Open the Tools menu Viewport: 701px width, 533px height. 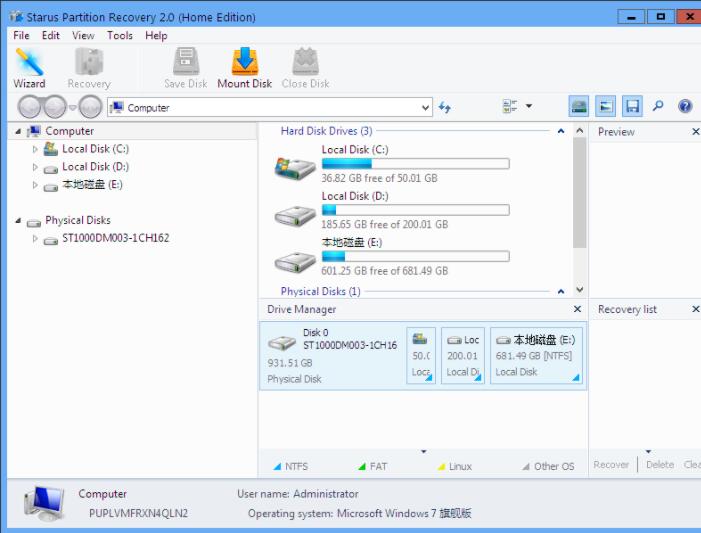(120, 35)
